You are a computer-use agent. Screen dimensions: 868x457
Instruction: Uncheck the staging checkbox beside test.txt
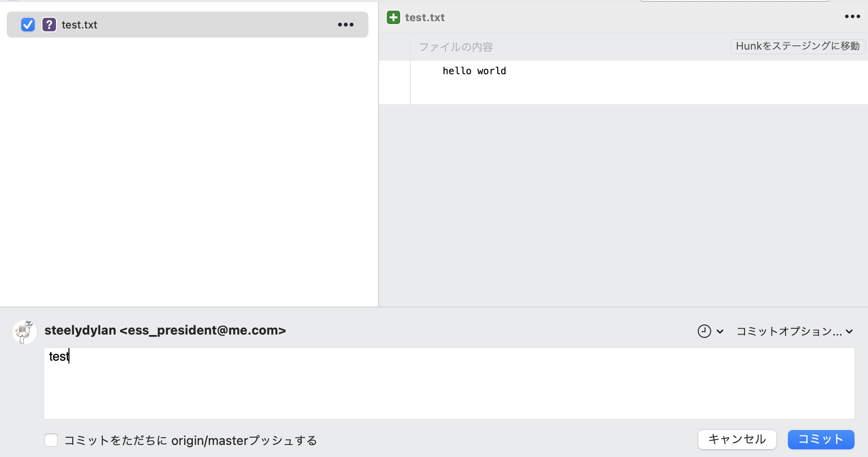pos(27,25)
